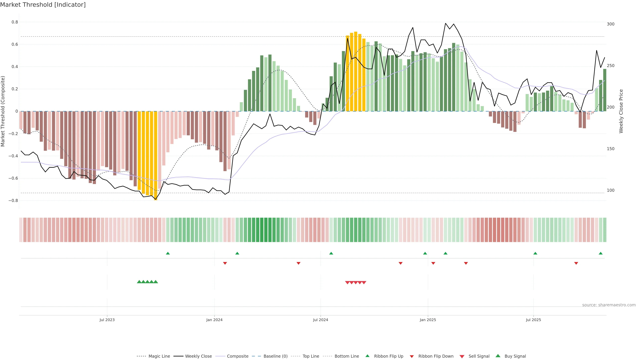Toggle the Top Line legend entry
This screenshot has height=362, width=644.
click(311, 356)
